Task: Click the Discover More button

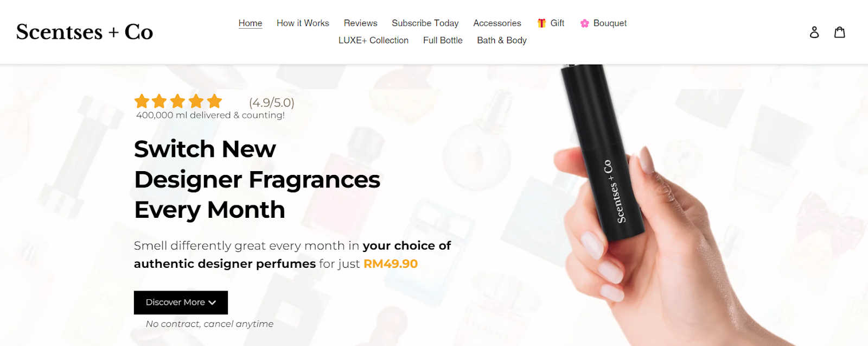Action: click(x=181, y=303)
